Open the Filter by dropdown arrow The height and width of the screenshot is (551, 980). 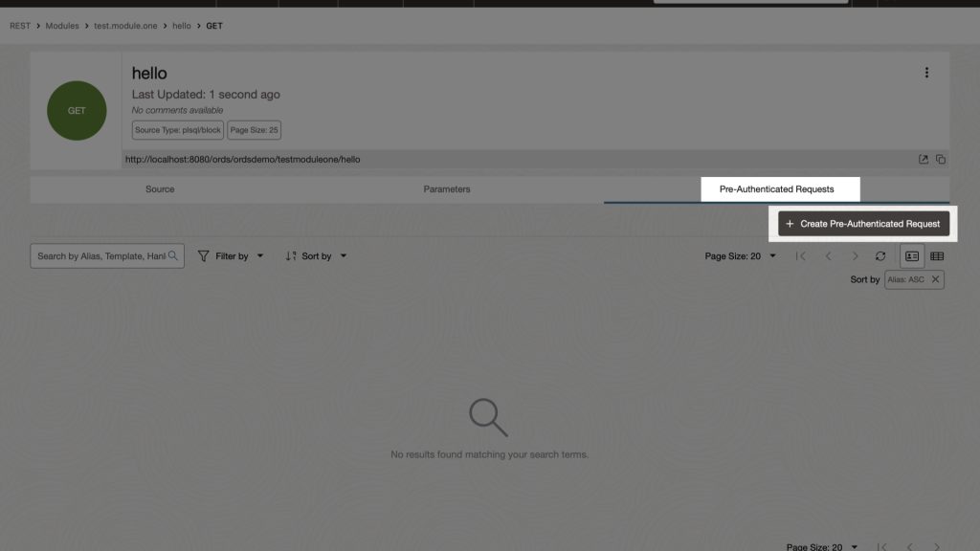tap(260, 256)
